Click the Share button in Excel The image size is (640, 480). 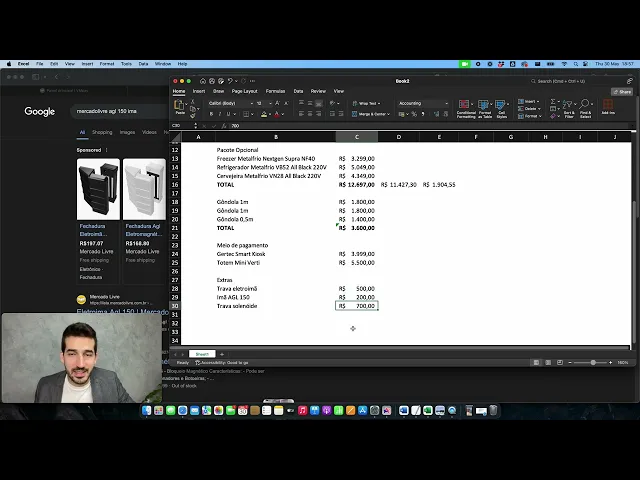[622, 92]
